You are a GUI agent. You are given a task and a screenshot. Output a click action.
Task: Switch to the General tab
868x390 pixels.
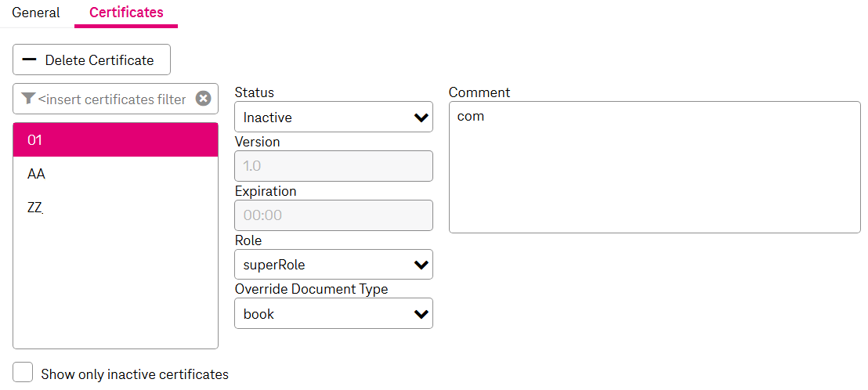coord(36,13)
